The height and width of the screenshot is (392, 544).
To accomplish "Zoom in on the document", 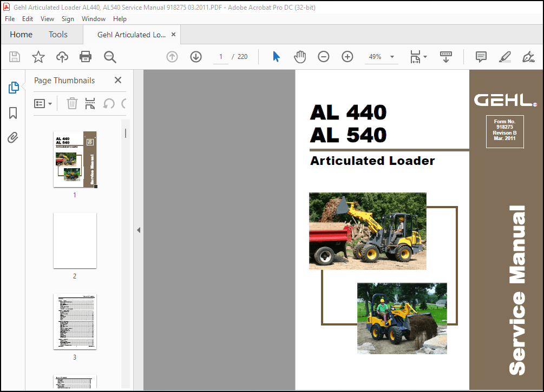I will (347, 56).
